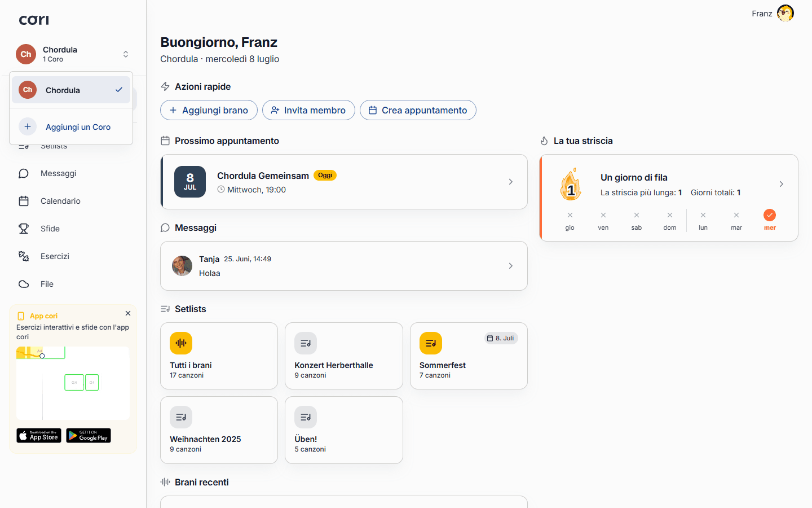Click the Messaggi section bubble icon
This screenshot has width=812, height=508.
point(165,227)
